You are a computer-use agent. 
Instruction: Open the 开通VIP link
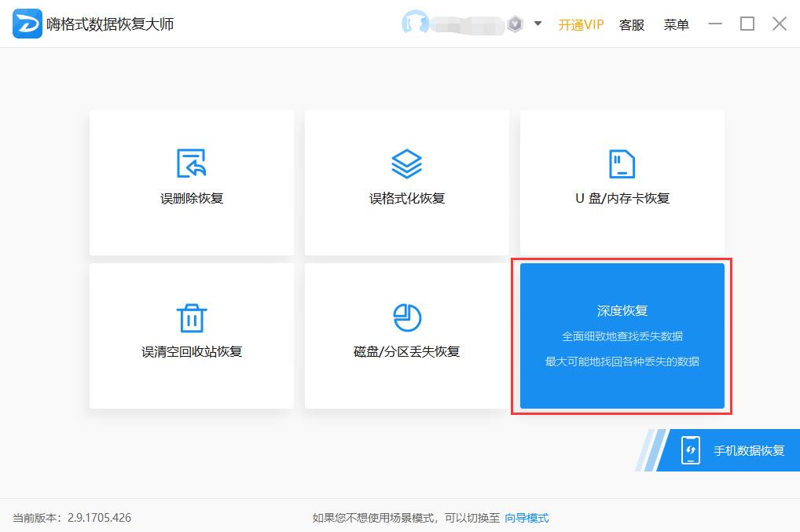581,24
